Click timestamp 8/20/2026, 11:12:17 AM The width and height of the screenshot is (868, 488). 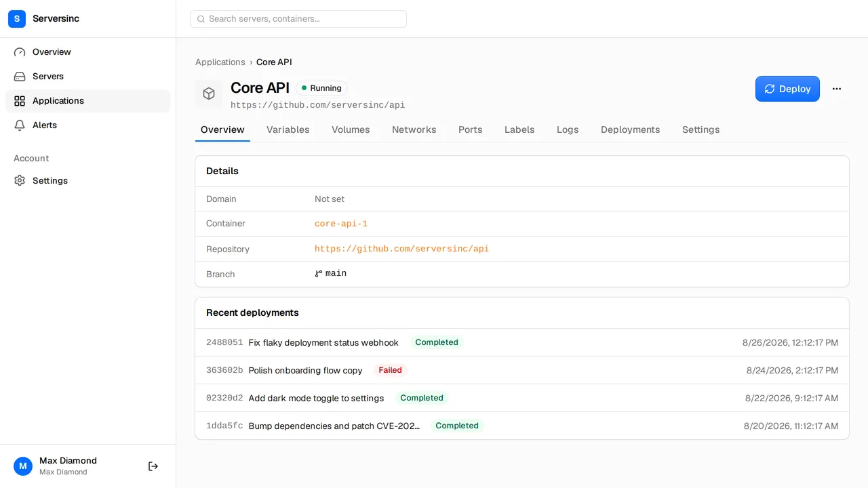(791, 426)
